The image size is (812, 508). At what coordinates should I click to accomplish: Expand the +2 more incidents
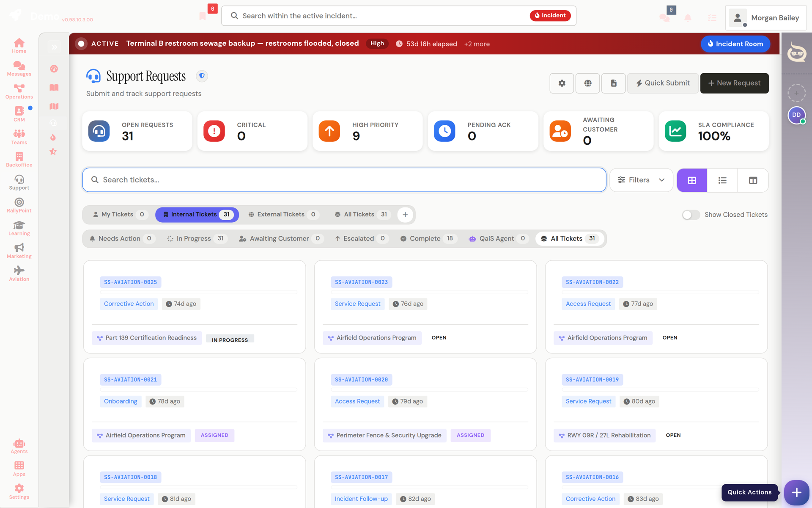click(x=477, y=44)
